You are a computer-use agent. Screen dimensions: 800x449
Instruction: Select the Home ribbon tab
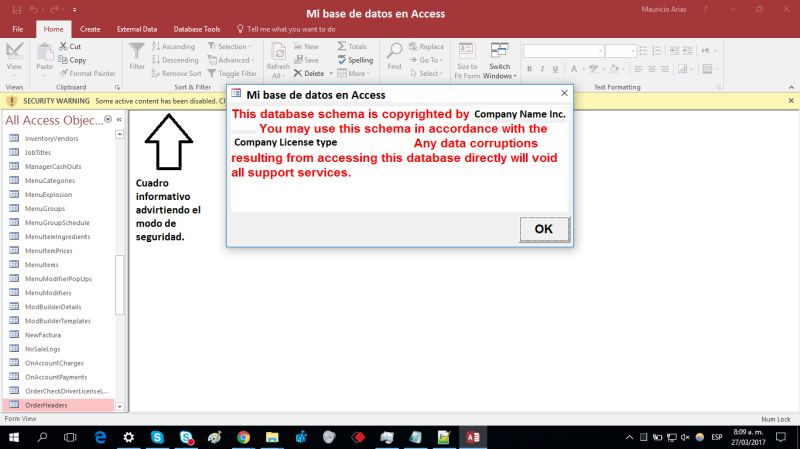pos(54,29)
